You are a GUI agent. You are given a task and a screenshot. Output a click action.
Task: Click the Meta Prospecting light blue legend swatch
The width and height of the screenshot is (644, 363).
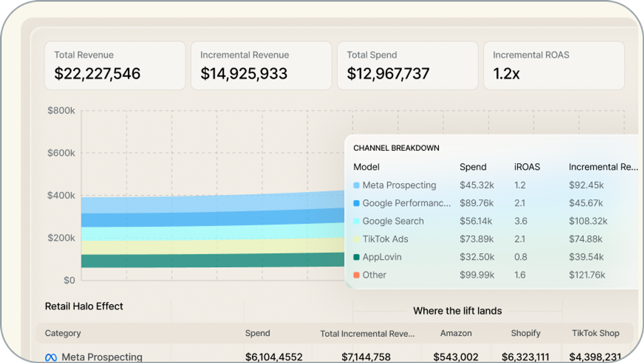pos(357,185)
